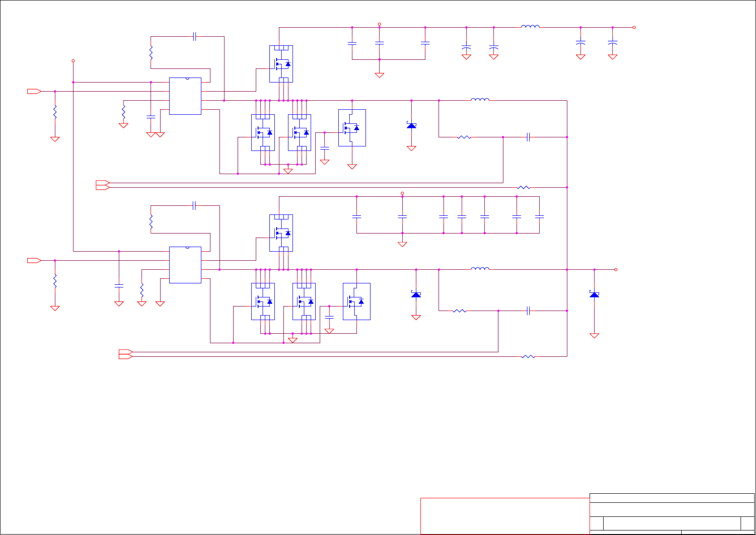The image size is (756, 535).
Task: Select the lower circuit's snubber resistor
Action: tap(459, 311)
